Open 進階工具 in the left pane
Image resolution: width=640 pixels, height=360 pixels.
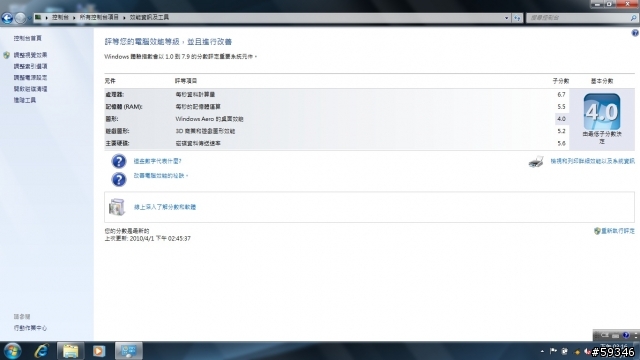(x=24, y=100)
